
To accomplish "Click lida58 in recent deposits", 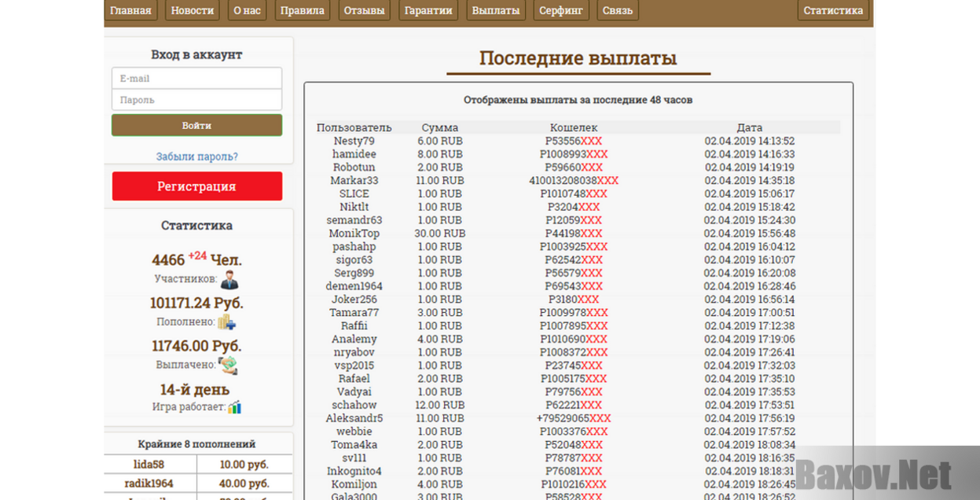I will coord(149,465).
